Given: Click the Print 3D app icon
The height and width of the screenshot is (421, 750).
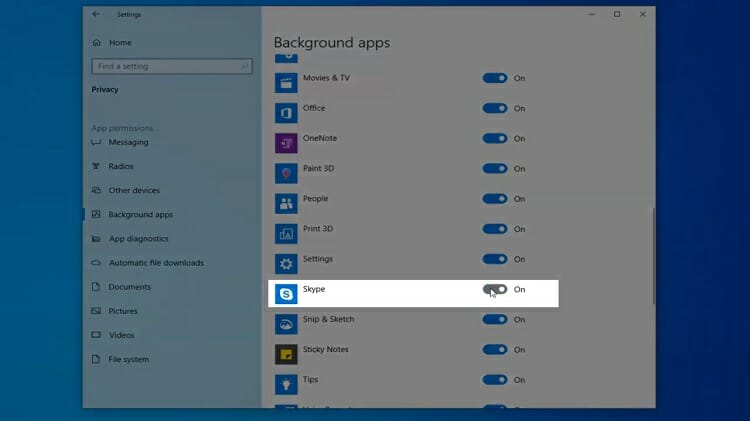Looking at the screenshot, I should coord(286,233).
